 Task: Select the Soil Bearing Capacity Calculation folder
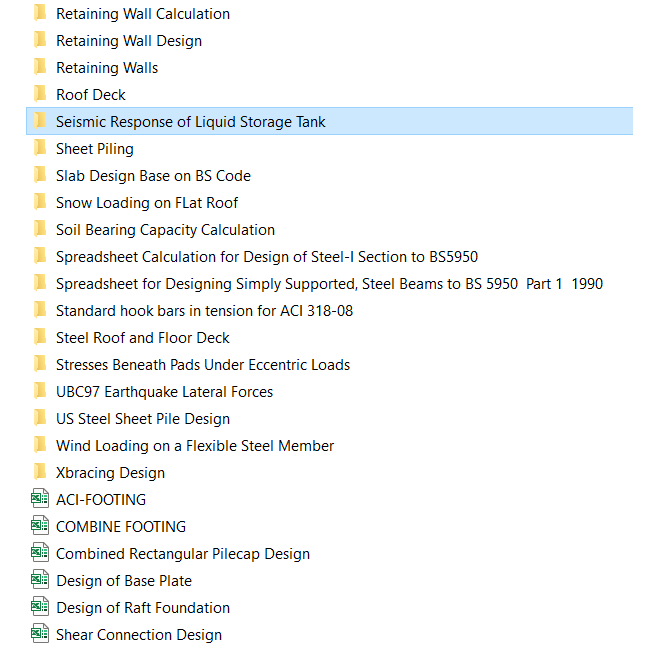click(165, 230)
